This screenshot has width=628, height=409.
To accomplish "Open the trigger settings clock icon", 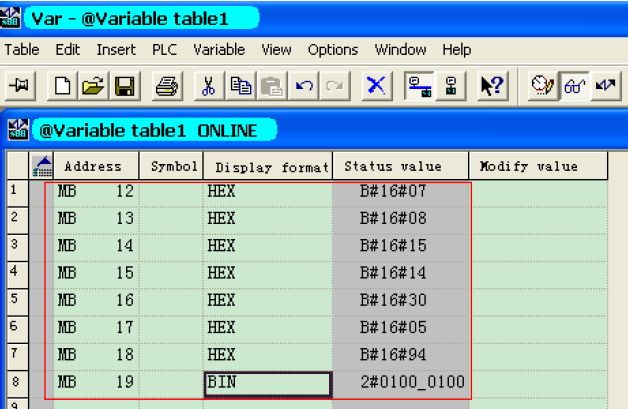I will 543,86.
